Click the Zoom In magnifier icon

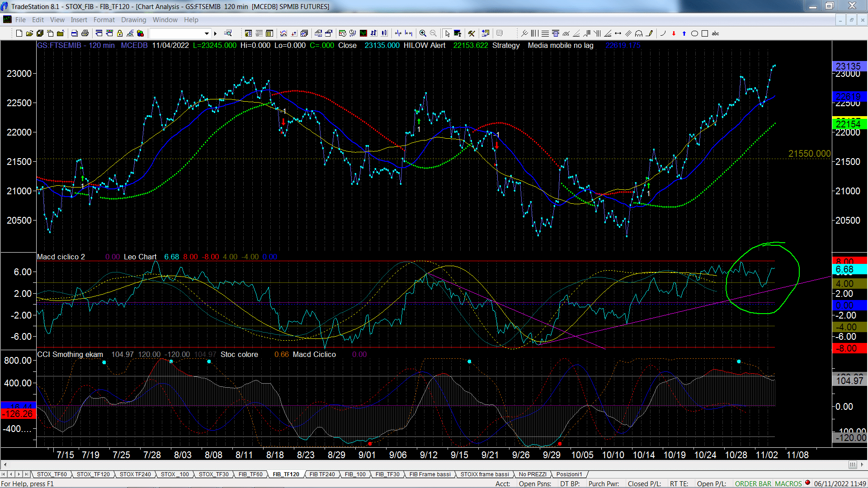click(x=423, y=33)
